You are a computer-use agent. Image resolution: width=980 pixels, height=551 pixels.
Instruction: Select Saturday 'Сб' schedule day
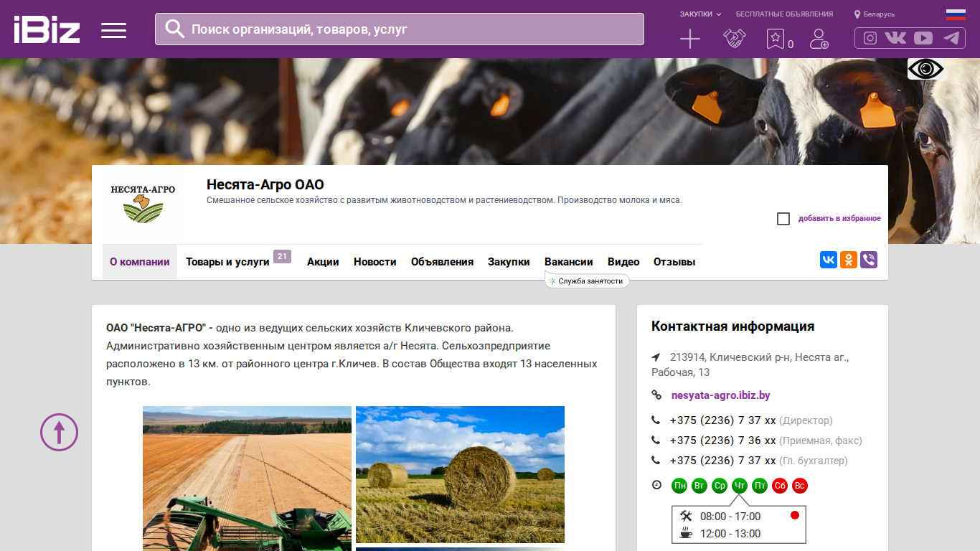[780, 486]
